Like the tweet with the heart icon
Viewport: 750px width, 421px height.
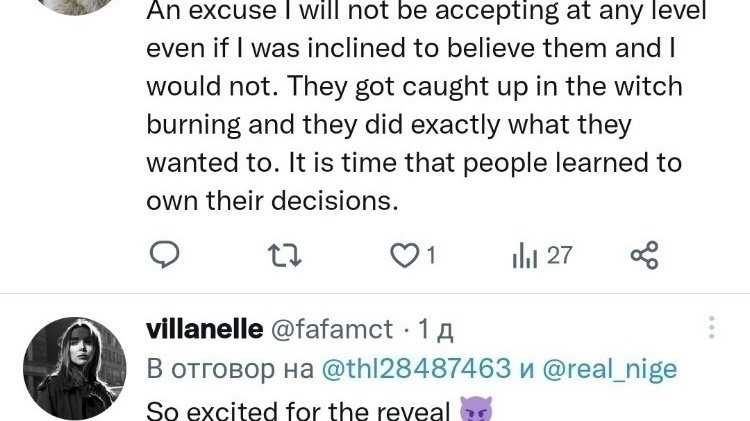pyautogui.click(x=404, y=256)
